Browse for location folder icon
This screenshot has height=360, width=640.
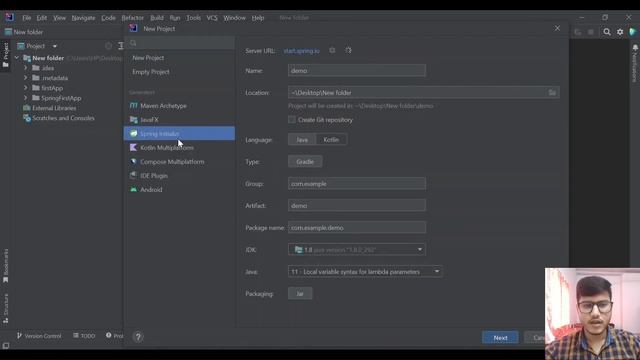tap(552, 93)
